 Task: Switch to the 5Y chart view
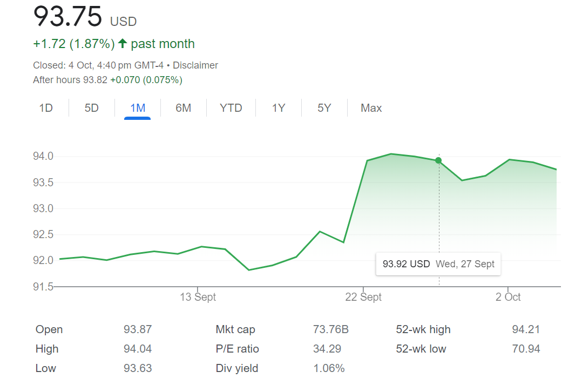(324, 108)
